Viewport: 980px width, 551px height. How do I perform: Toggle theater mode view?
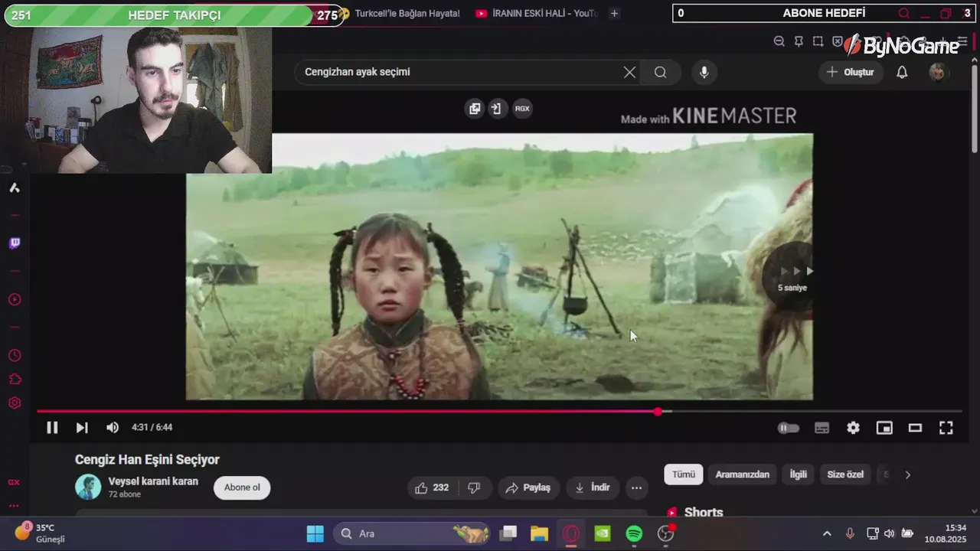click(x=915, y=428)
